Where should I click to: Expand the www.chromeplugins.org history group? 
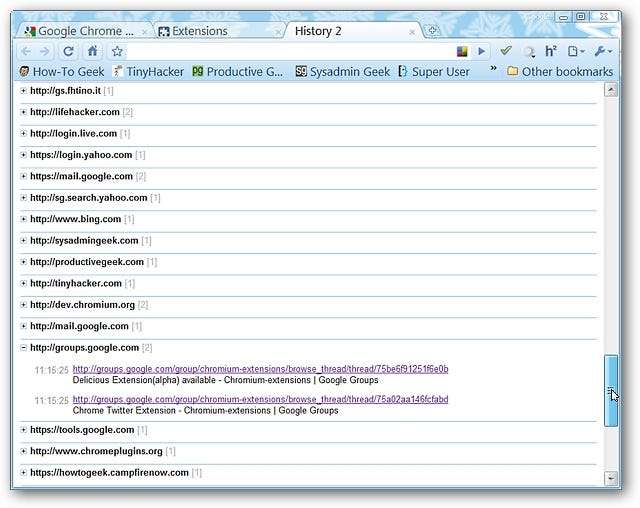click(x=24, y=451)
